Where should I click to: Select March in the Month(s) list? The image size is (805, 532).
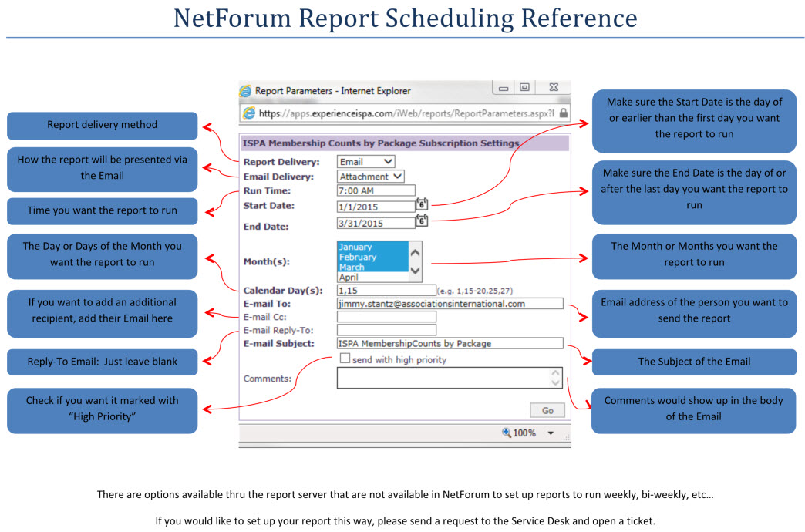pyautogui.click(x=372, y=267)
